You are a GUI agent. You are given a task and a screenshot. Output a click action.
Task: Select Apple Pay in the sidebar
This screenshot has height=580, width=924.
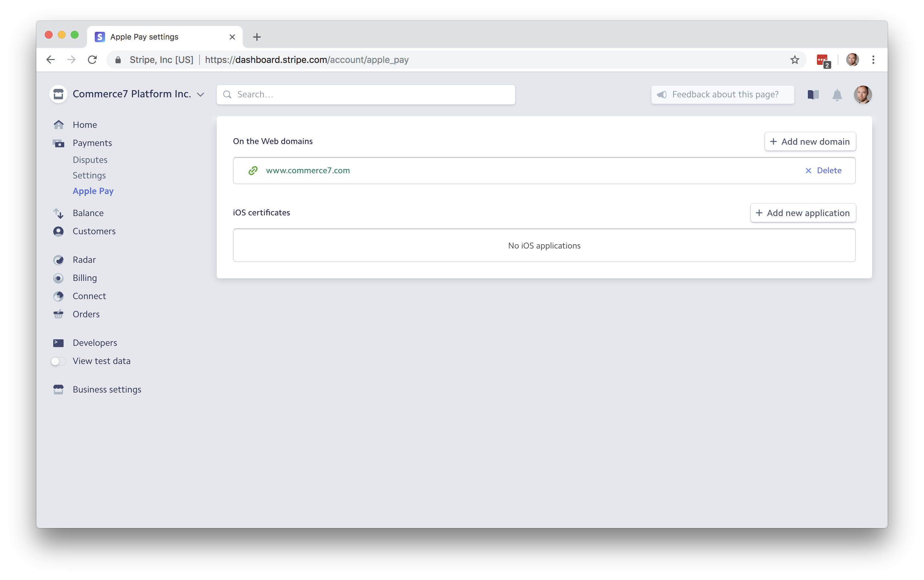(93, 191)
